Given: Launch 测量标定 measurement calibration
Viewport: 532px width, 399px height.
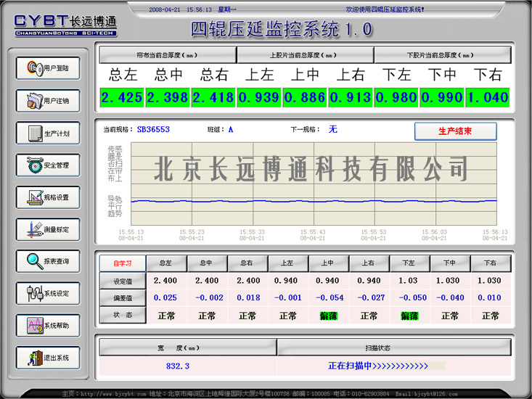Looking at the screenshot, I should pos(48,229).
